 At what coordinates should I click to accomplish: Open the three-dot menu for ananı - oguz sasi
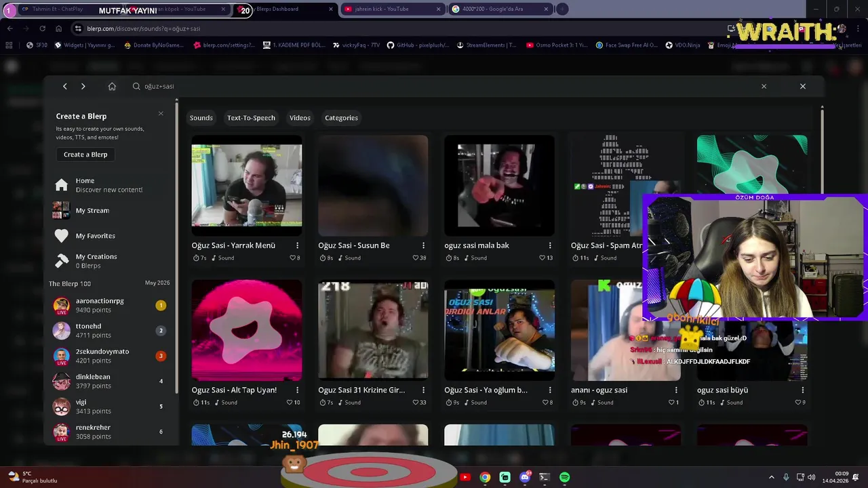coord(676,390)
